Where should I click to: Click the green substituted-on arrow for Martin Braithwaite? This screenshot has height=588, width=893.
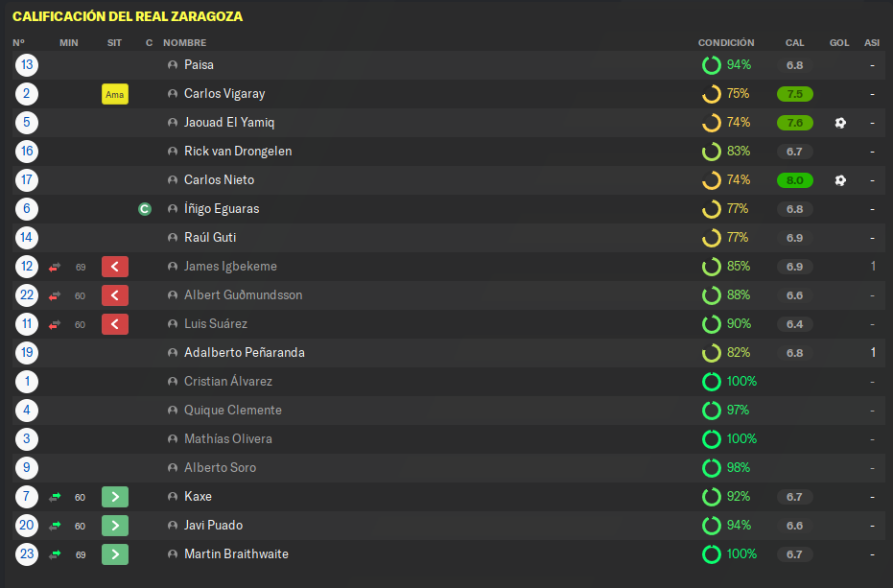pyautogui.click(x=115, y=554)
